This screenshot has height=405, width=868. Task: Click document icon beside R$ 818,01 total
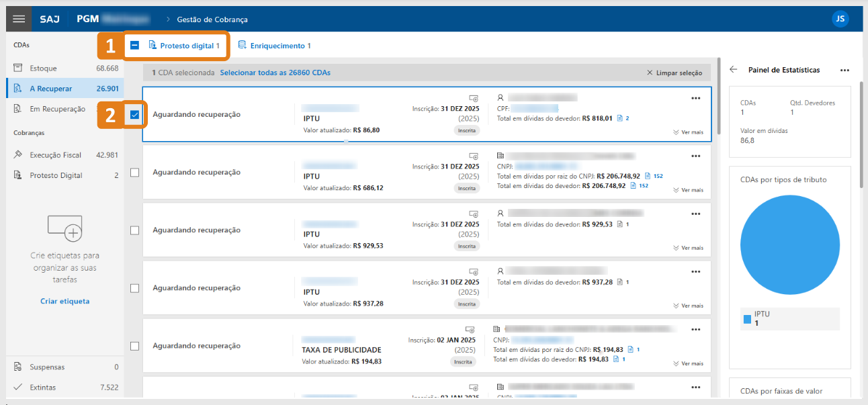[x=619, y=119]
